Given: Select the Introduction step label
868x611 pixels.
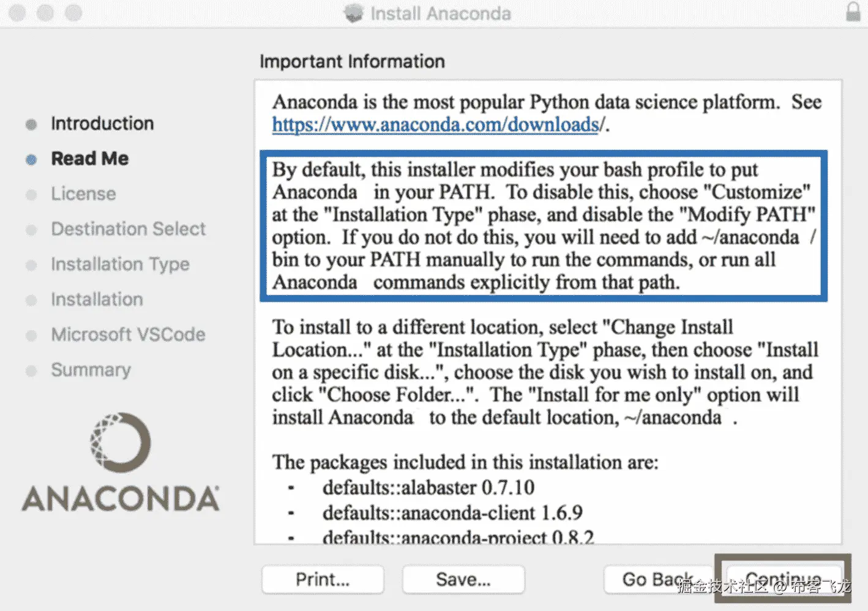Looking at the screenshot, I should [102, 124].
